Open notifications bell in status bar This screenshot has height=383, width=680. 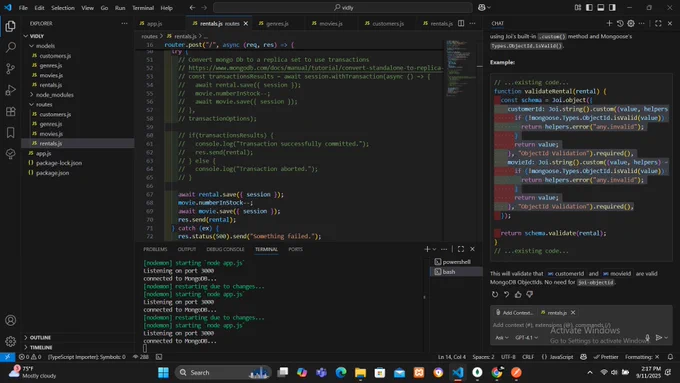pyautogui.click(x=670, y=357)
